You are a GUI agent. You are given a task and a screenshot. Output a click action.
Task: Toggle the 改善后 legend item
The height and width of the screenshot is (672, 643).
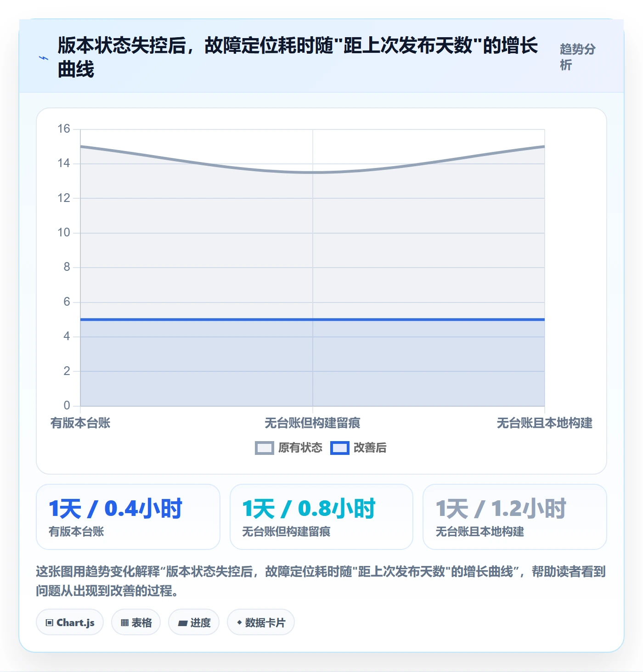coord(358,448)
